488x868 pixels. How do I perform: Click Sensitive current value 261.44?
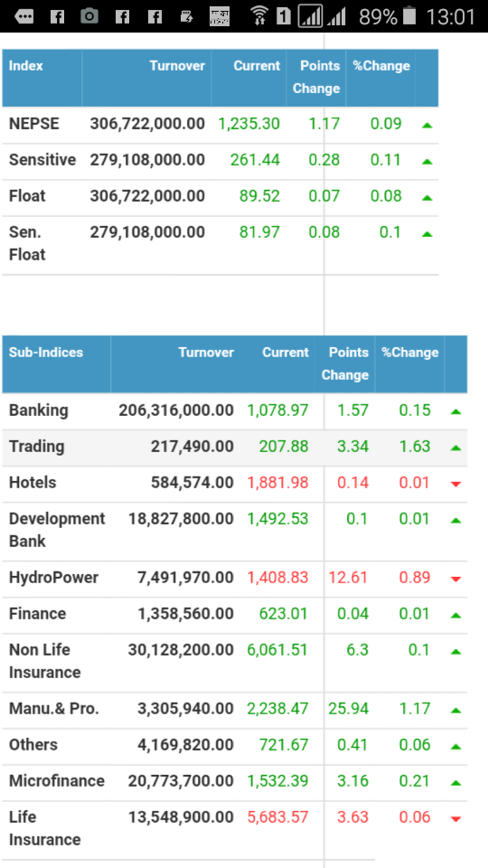[255, 160]
